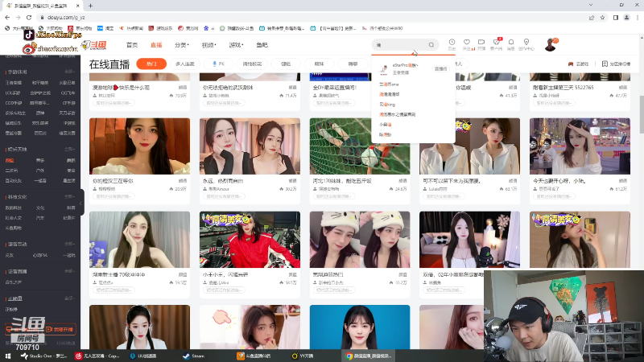Open Studio One in taskbar

pos(44,356)
